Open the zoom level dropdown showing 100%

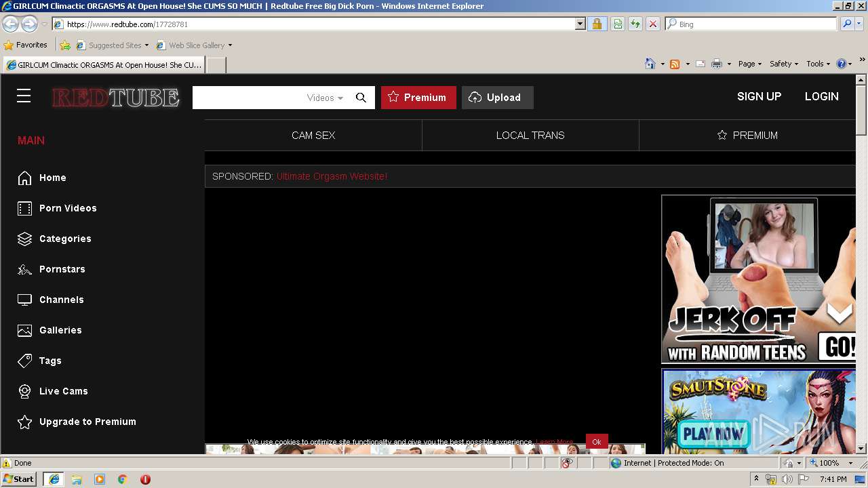click(850, 463)
